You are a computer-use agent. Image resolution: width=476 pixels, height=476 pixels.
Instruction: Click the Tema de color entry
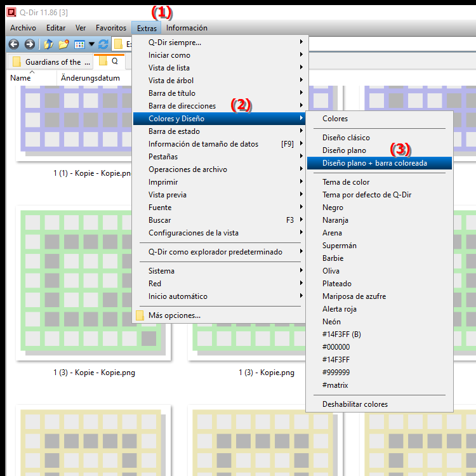point(380,182)
